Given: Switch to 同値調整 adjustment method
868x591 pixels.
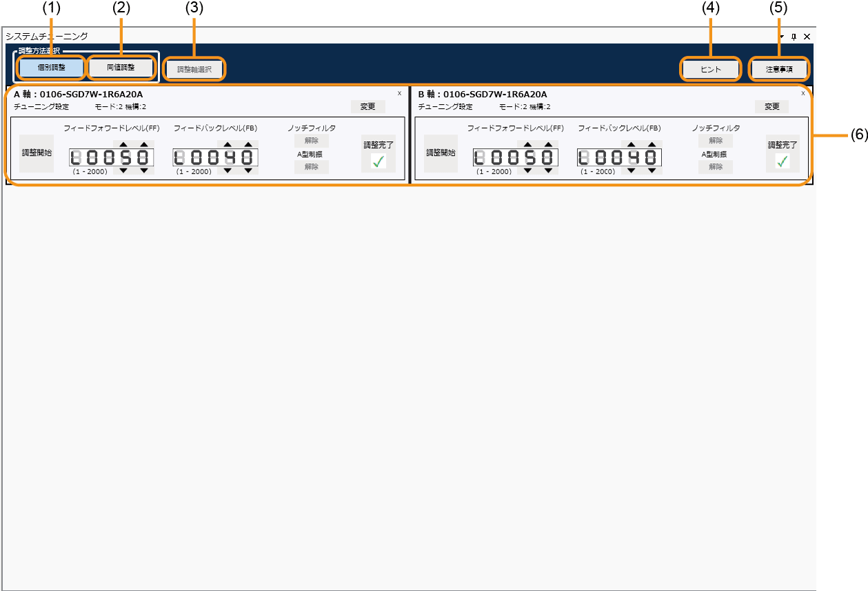Looking at the screenshot, I should pos(121,68).
